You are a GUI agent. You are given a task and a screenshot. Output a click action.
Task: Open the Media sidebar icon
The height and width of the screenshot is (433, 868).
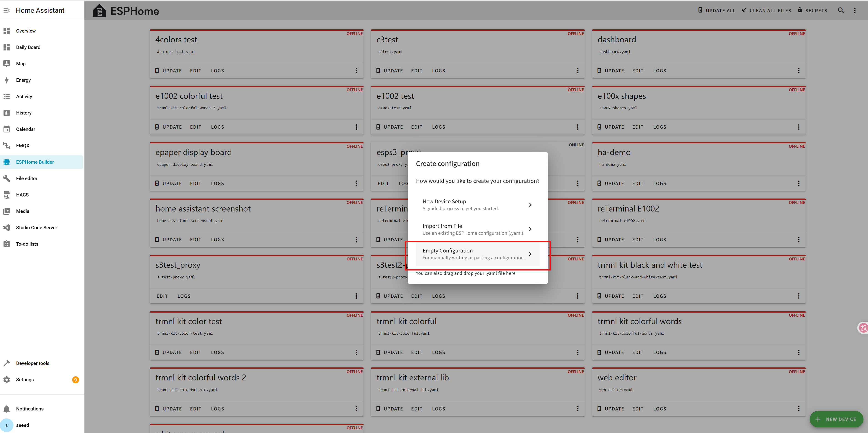[x=7, y=211]
